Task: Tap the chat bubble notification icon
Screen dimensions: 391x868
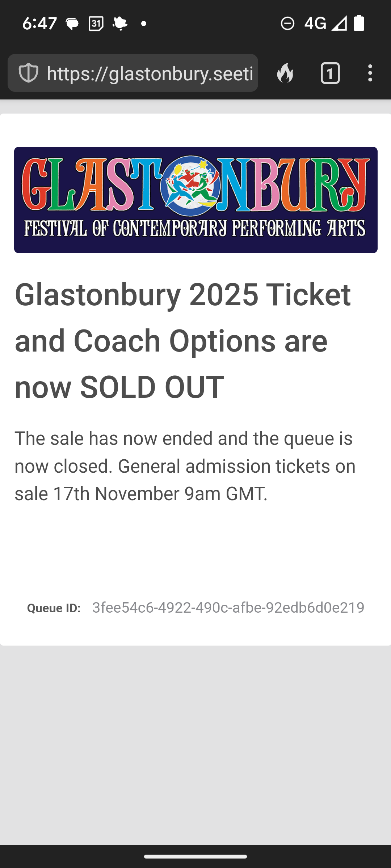Action: tap(72, 24)
